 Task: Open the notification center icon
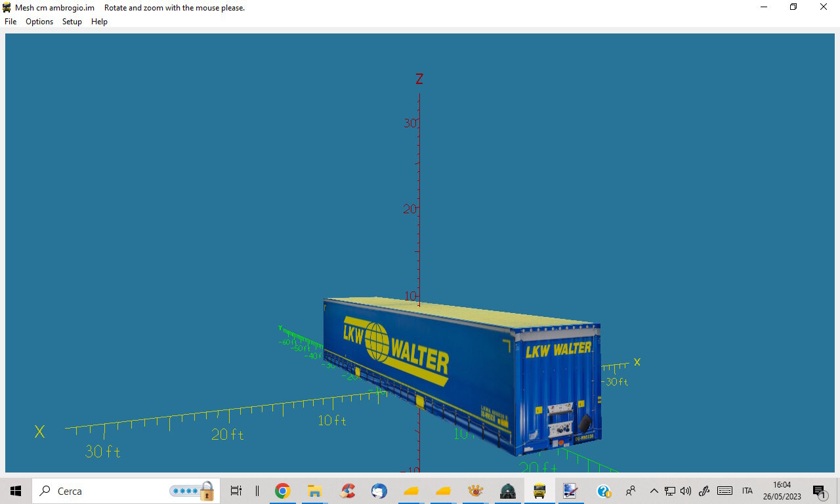(818, 491)
